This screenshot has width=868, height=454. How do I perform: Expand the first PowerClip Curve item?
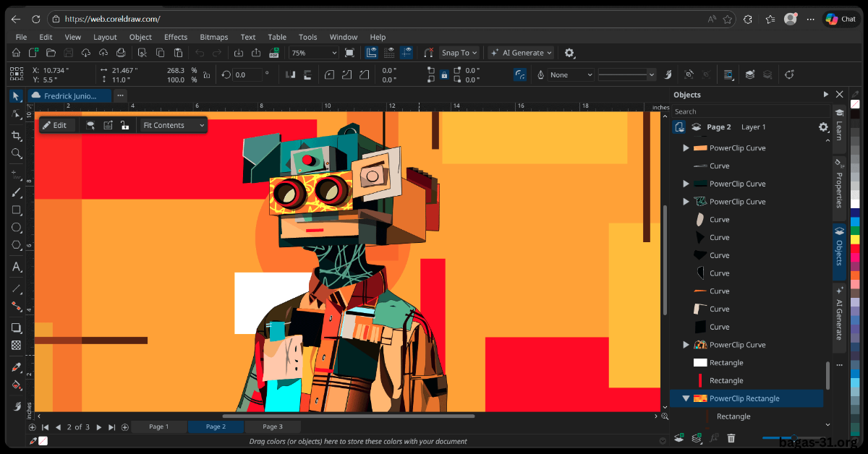(686, 147)
